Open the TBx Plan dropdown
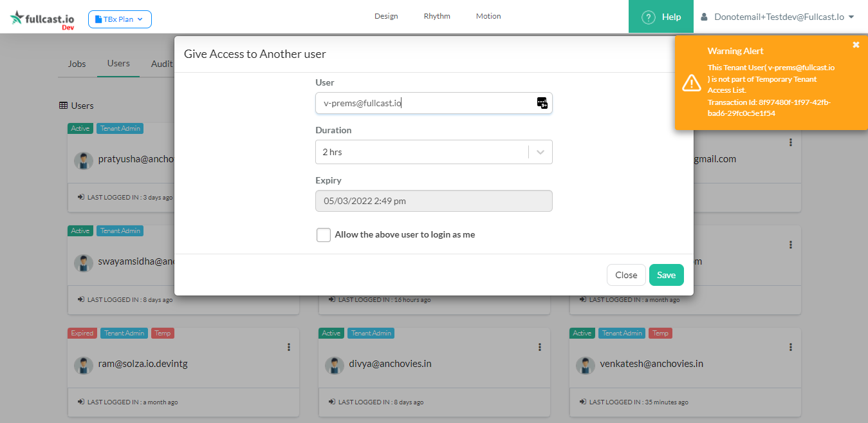Screen dimensions: 868x423 pos(120,19)
